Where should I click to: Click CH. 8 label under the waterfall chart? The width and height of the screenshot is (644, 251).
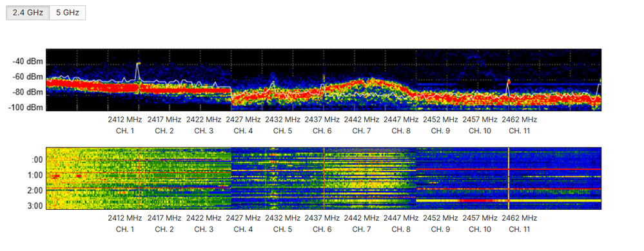pyautogui.click(x=401, y=229)
